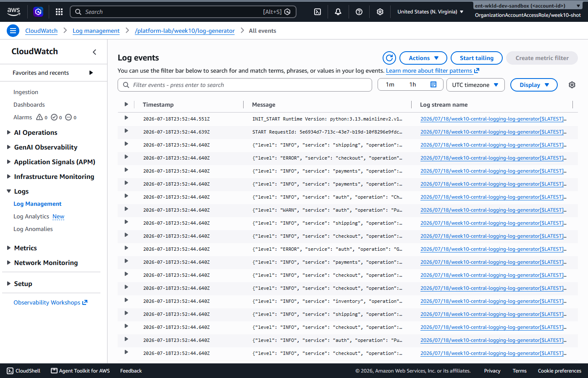Open Cookie preferences in the footer
The height and width of the screenshot is (378, 588).
coord(559,371)
